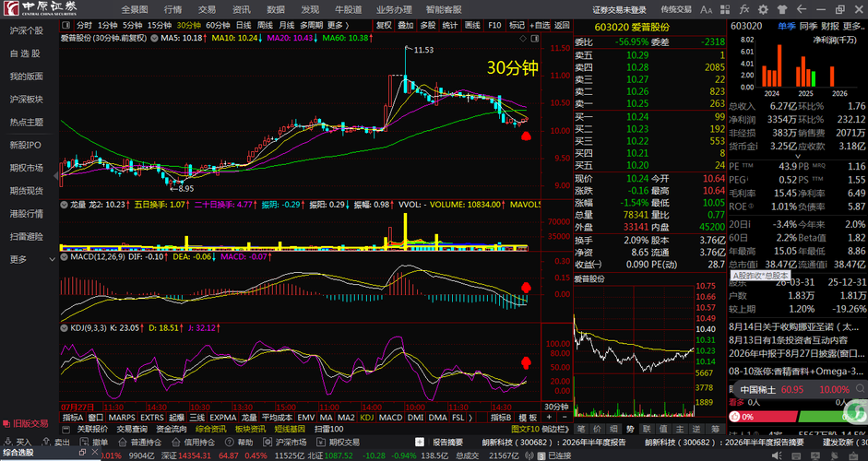Click the 卖出 sell icon in bottom toolbar
Viewport: 868px width, 461px height.
click(x=46, y=442)
